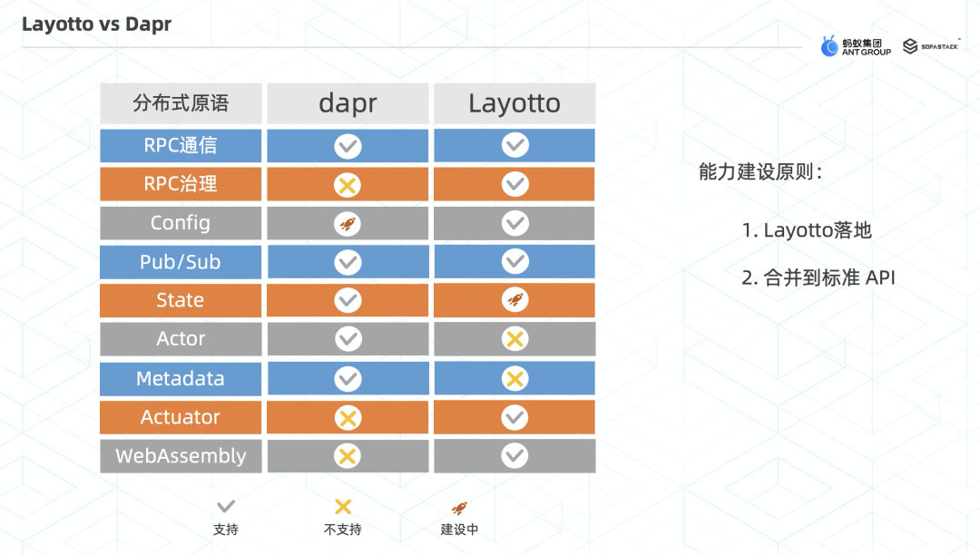Click the 建设中 rocket legend icon
980x554 pixels.
[459, 508]
